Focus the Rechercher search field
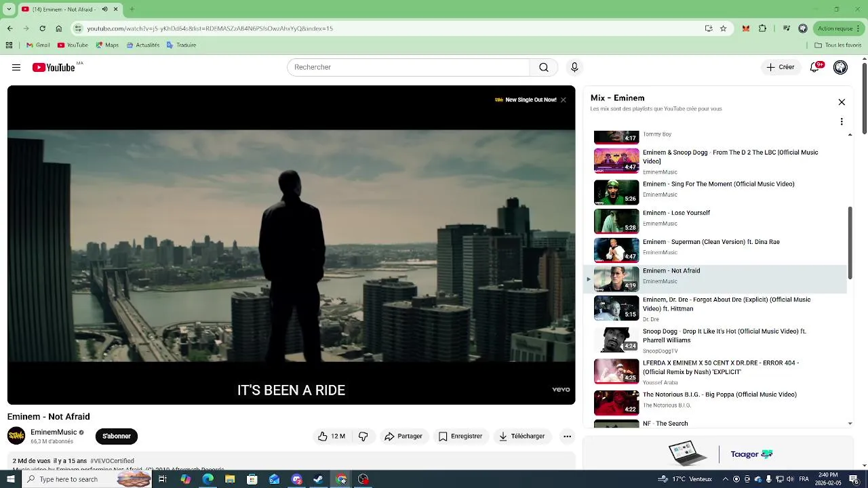 pyautogui.click(x=408, y=67)
